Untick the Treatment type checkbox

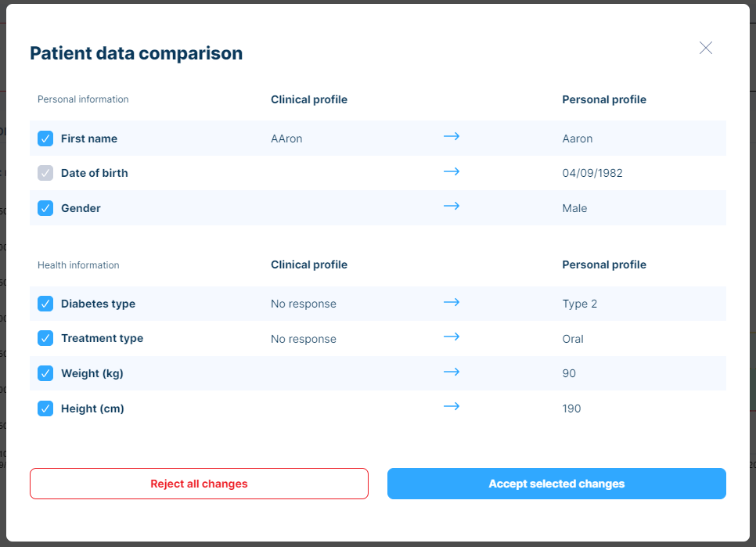pos(45,338)
